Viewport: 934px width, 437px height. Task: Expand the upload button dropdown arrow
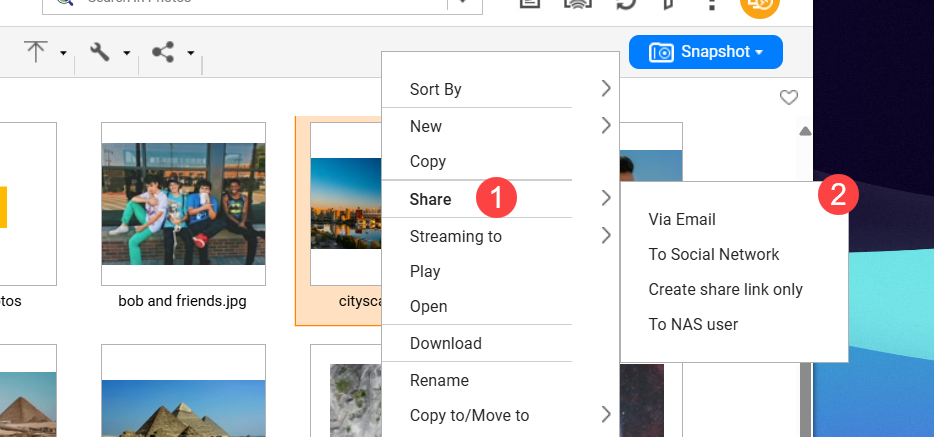[63, 54]
